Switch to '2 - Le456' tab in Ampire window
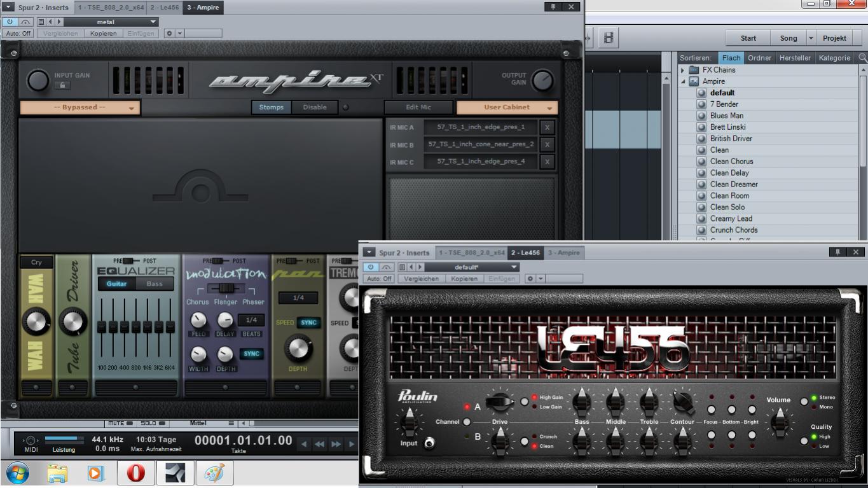Image resolution: width=868 pixels, height=488 pixels. coord(165,8)
